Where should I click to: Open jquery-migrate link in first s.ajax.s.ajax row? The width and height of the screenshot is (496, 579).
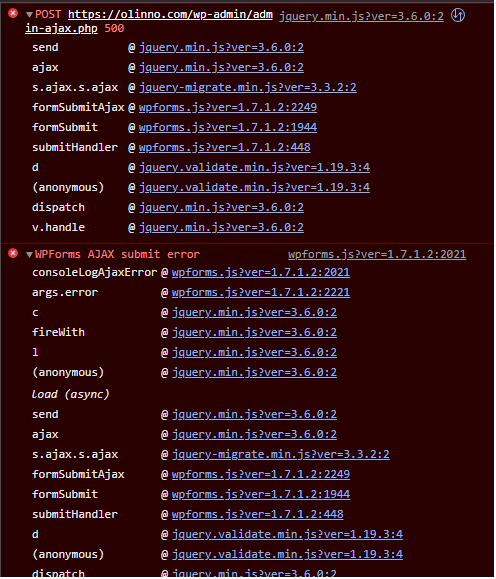tap(247, 88)
